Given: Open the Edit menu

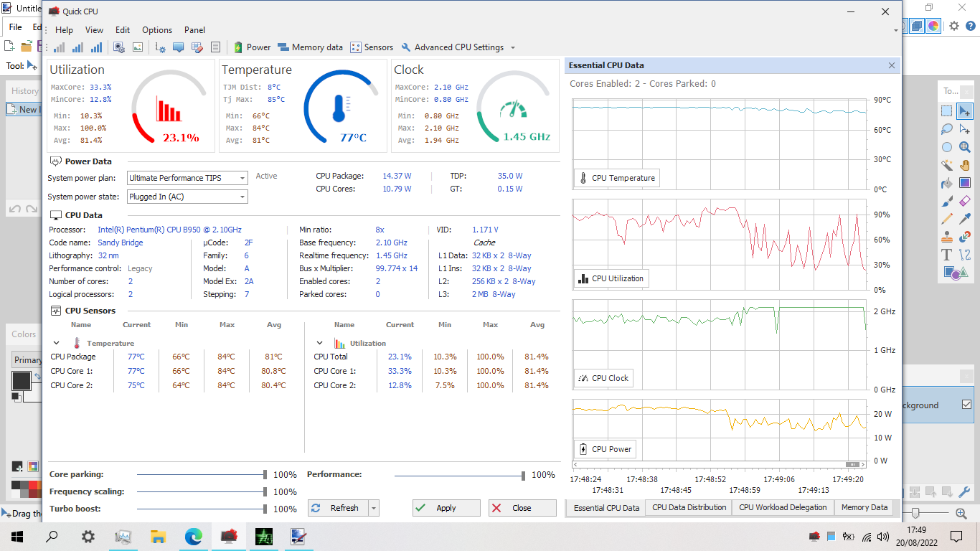Looking at the screenshot, I should point(123,30).
